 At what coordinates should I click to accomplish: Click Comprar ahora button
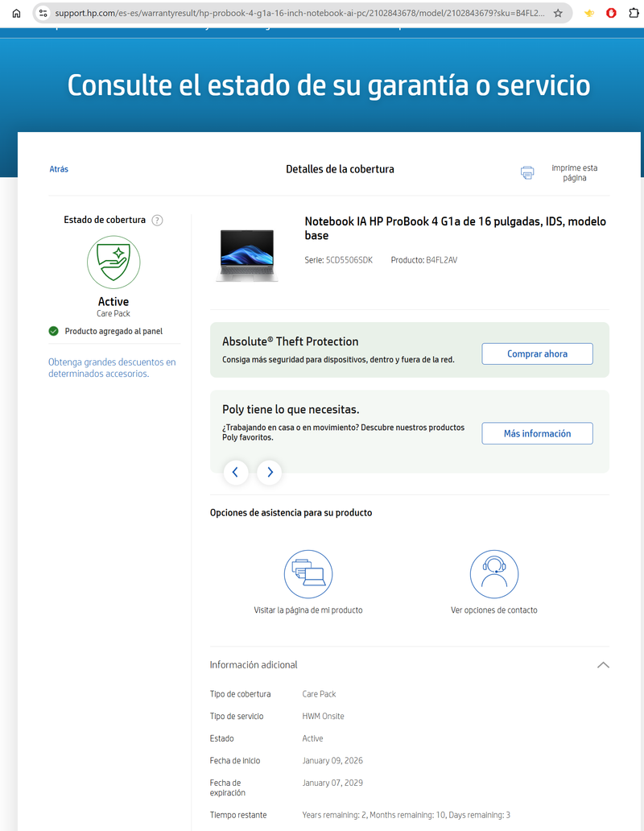click(x=537, y=354)
